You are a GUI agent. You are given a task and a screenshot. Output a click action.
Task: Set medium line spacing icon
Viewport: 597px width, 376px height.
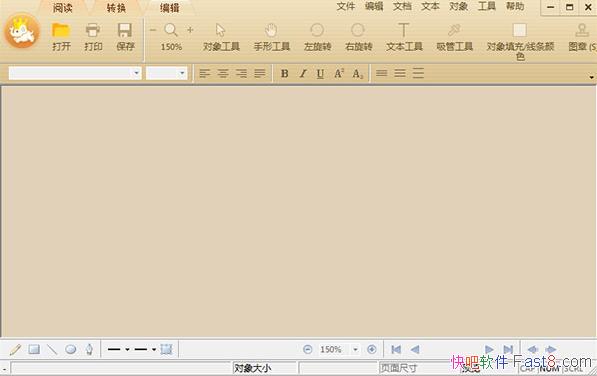click(400, 73)
